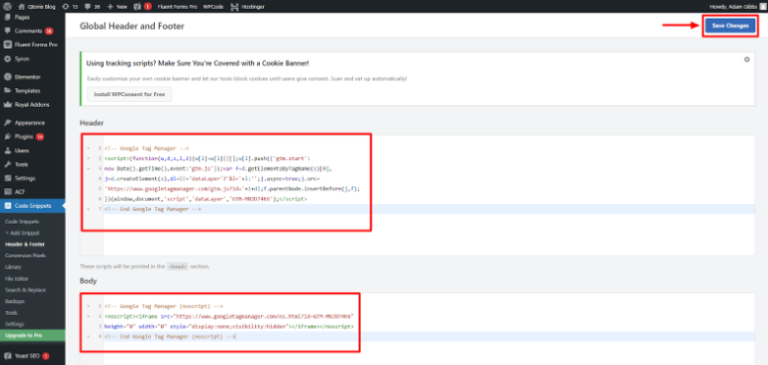Click the '<head>' code tag in the hint

coord(178,267)
